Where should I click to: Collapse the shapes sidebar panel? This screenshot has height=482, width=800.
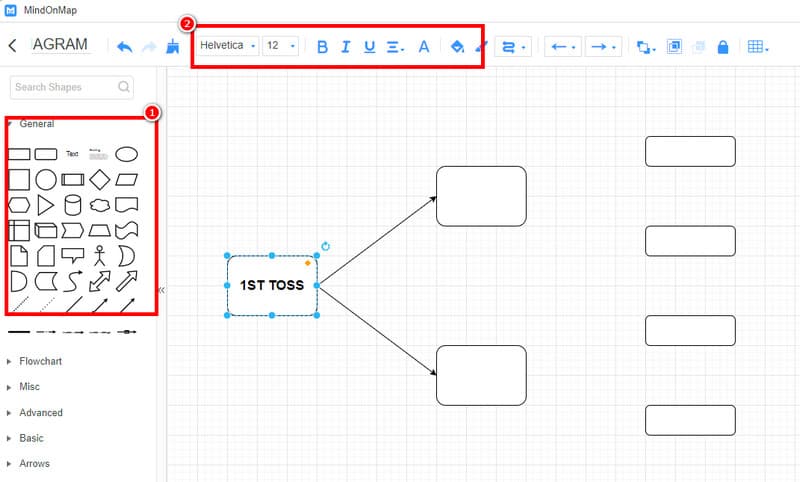point(161,290)
